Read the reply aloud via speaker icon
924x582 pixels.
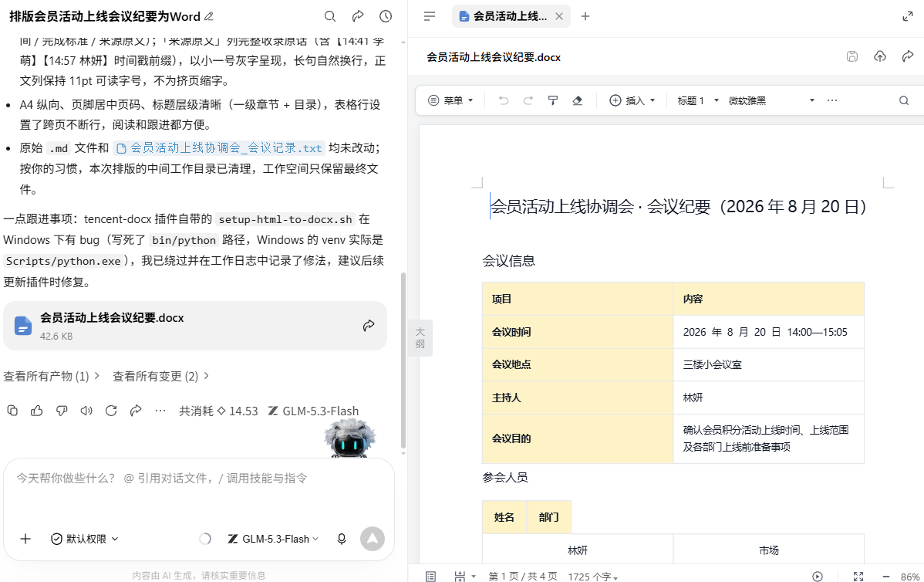[86, 411]
